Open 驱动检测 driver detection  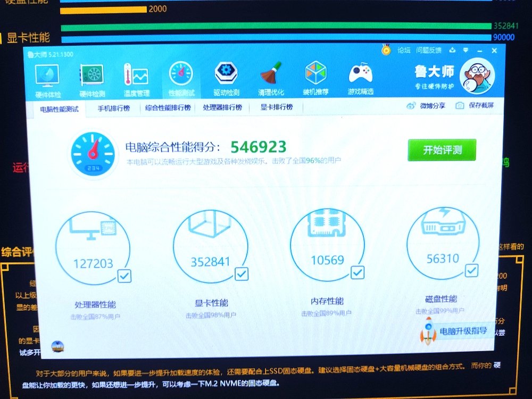point(226,79)
